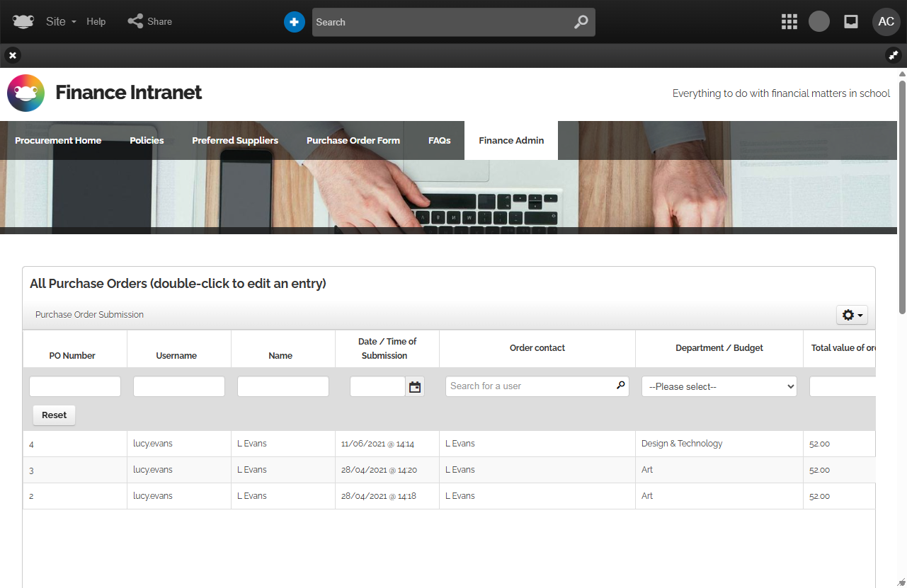The height and width of the screenshot is (588, 907).
Task: Click the Order contact user search field
Action: click(531, 386)
